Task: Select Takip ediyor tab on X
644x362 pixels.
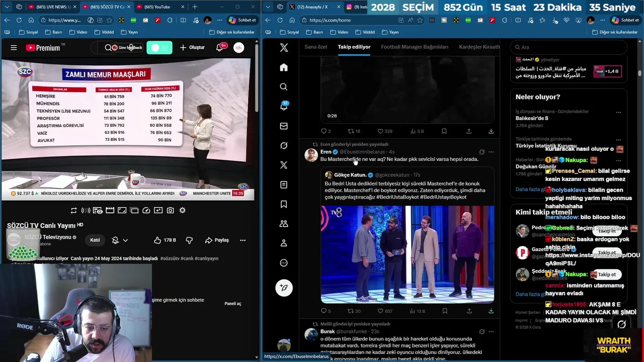Action: click(354, 47)
